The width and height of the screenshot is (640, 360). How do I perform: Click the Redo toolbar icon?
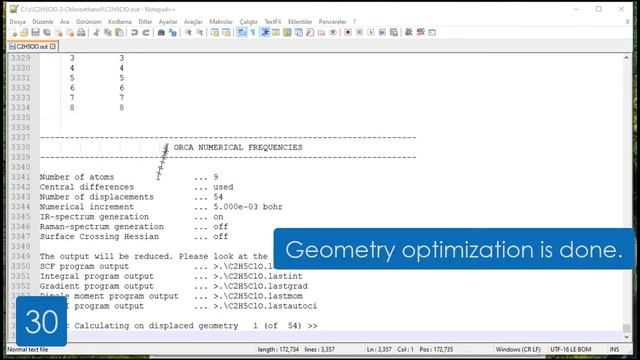coord(146,33)
